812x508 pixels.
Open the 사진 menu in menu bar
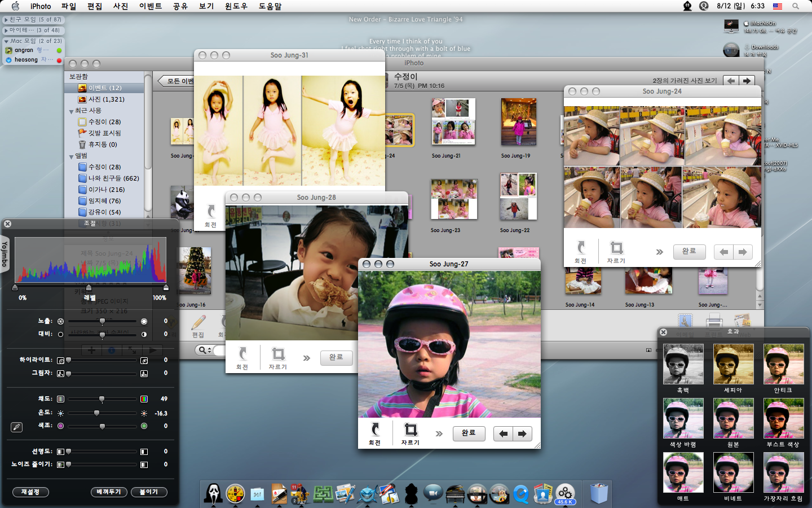(x=121, y=6)
